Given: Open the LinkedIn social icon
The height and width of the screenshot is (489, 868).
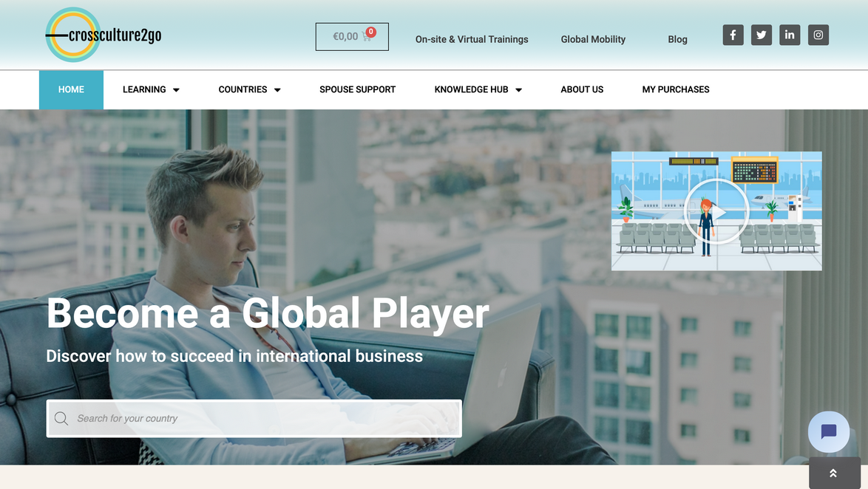Looking at the screenshot, I should coord(790,35).
